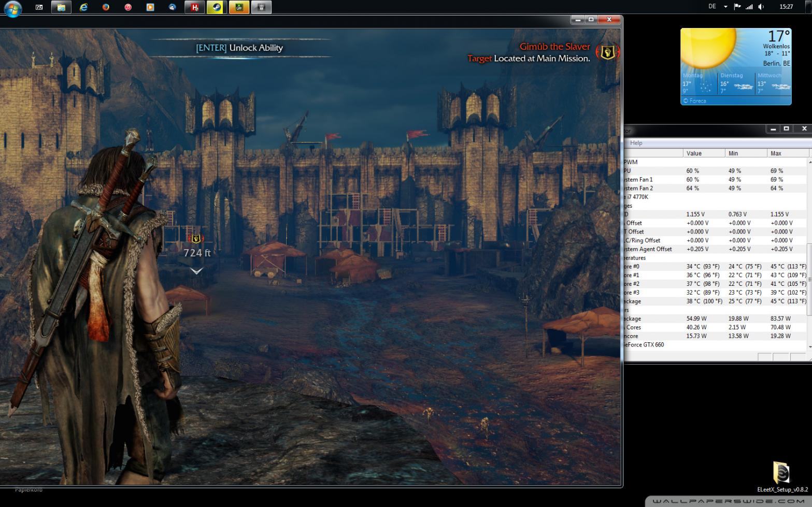Open Firefox from the taskbar

tap(106, 7)
